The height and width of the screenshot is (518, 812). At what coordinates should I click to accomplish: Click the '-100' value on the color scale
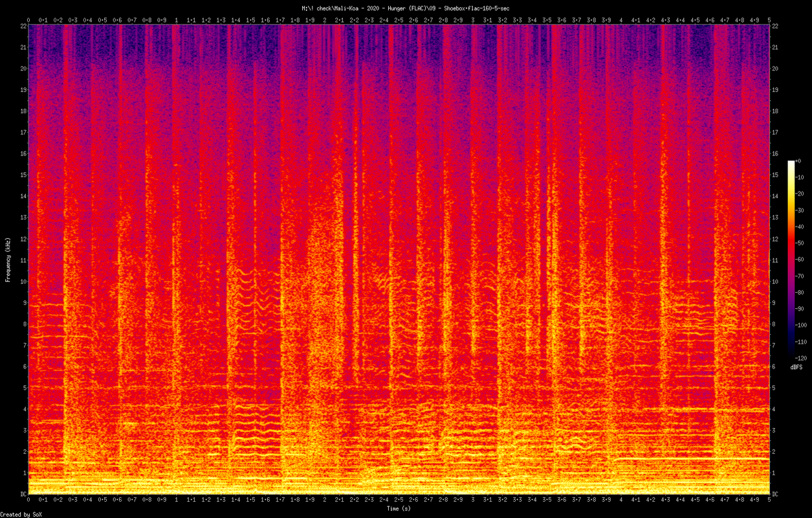(802, 325)
